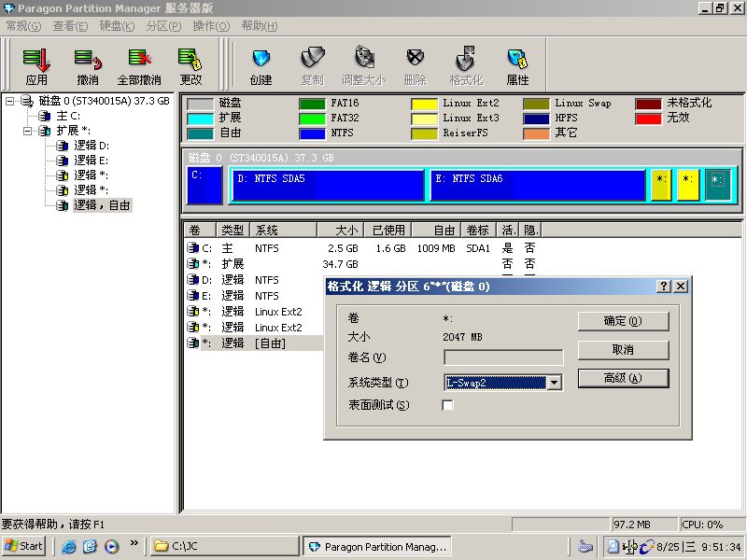Viewport: 747px width, 560px height.
Task: Select 逻辑 D: in the disk tree
Action: click(x=91, y=146)
